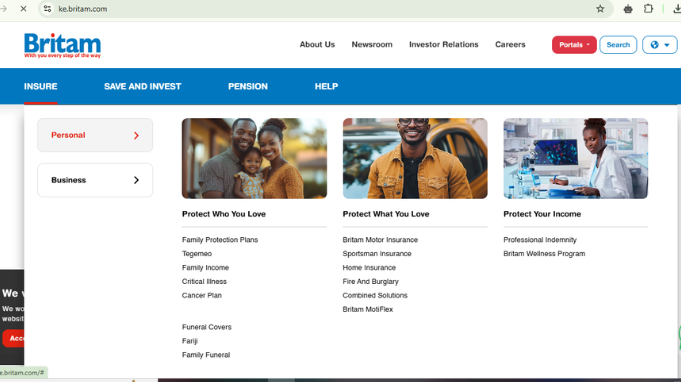The height and width of the screenshot is (382, 681).
Task: Open Investor Relations
Action: tap(443, 44)
